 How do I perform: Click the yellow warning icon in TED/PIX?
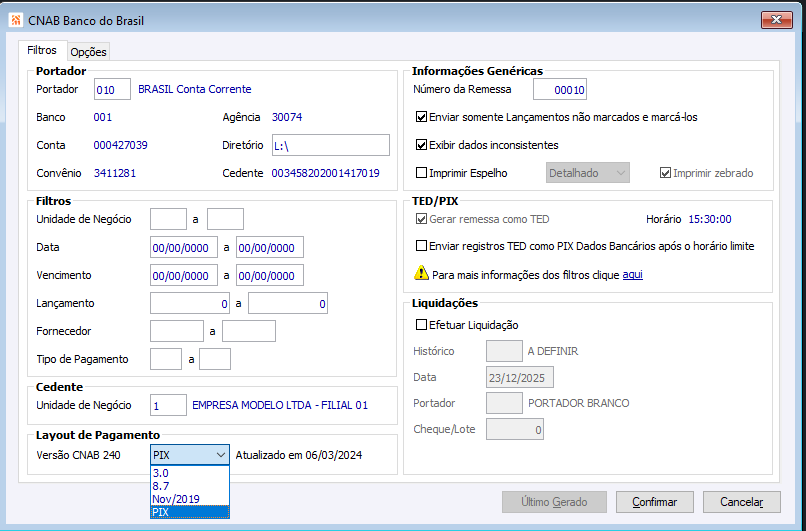pyautogui.click(x=421, y=273)
